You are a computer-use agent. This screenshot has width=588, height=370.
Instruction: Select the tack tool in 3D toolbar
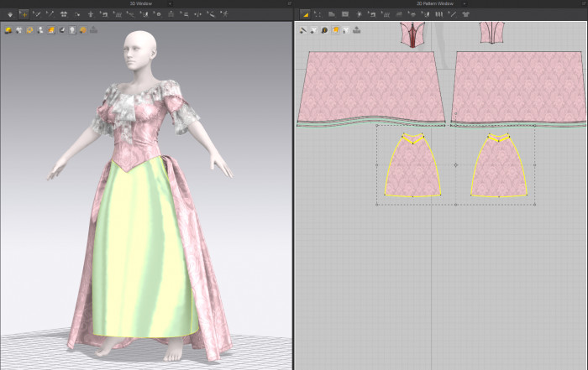click(130, 14)
